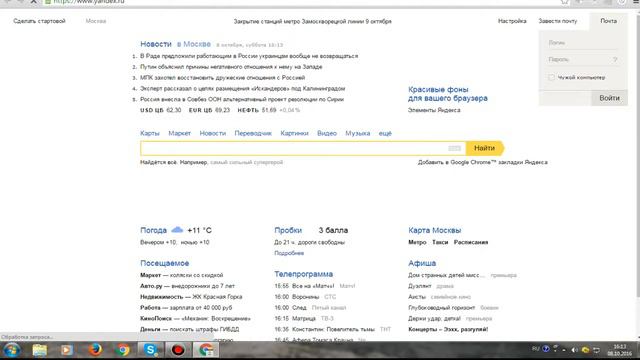
Task: Click 'Элементы Яндекса' link
Action: [x=434, y=110]
